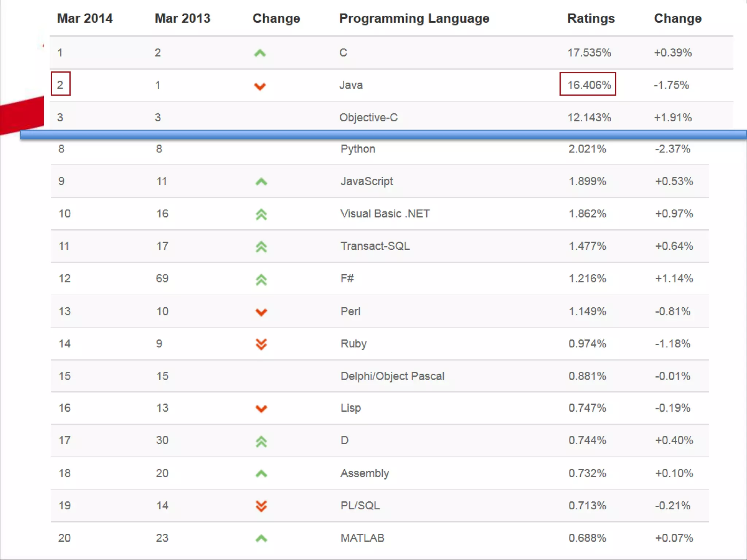This screenshot has height=560, width=747.
Task: Click the green up arrow in C row
Action: [260, 54]
